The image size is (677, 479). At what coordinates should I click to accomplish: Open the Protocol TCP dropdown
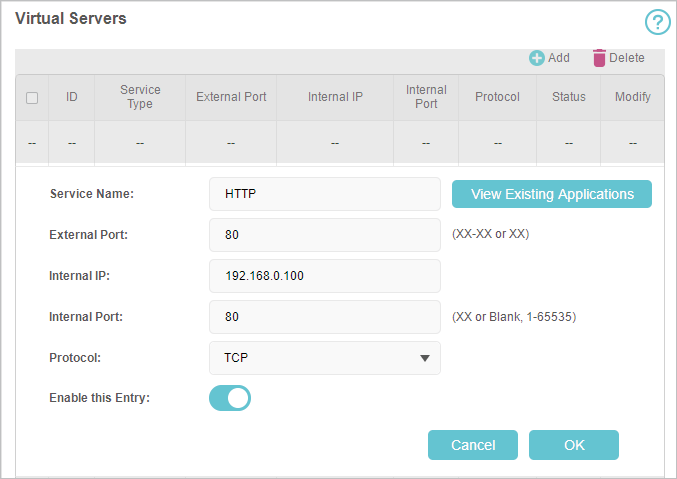point(325,358)
